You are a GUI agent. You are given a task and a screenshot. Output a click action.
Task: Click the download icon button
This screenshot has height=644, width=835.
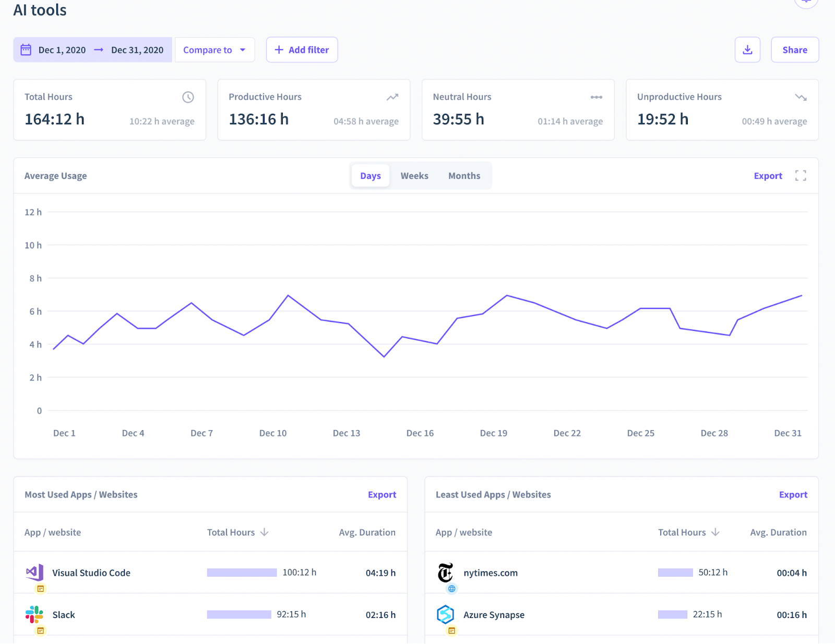(x=747, y=50)
